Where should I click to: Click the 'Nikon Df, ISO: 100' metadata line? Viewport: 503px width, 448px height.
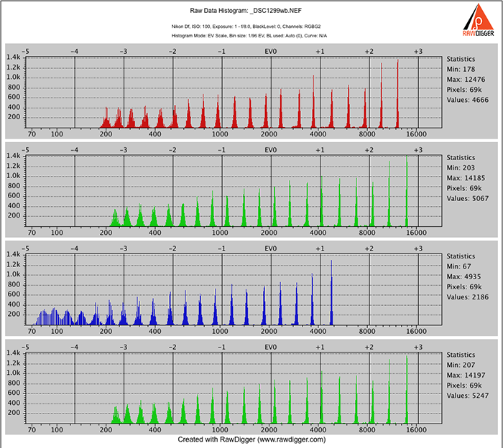(x=246, y=27)
